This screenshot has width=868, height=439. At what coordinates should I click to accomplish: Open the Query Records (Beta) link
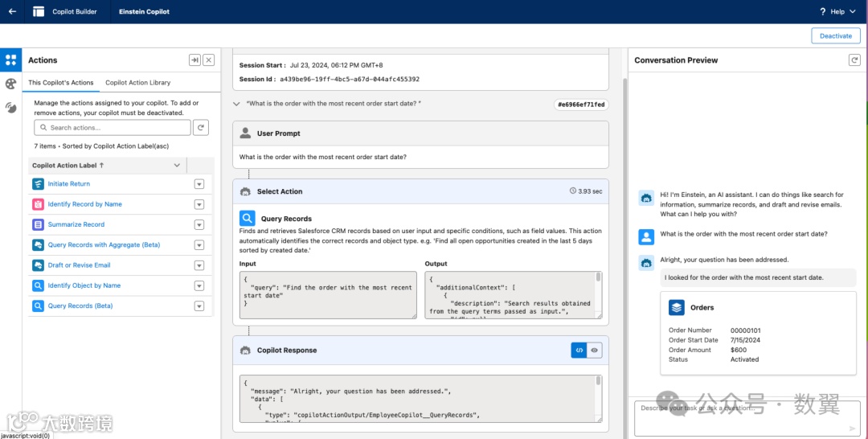pos(80,306)
